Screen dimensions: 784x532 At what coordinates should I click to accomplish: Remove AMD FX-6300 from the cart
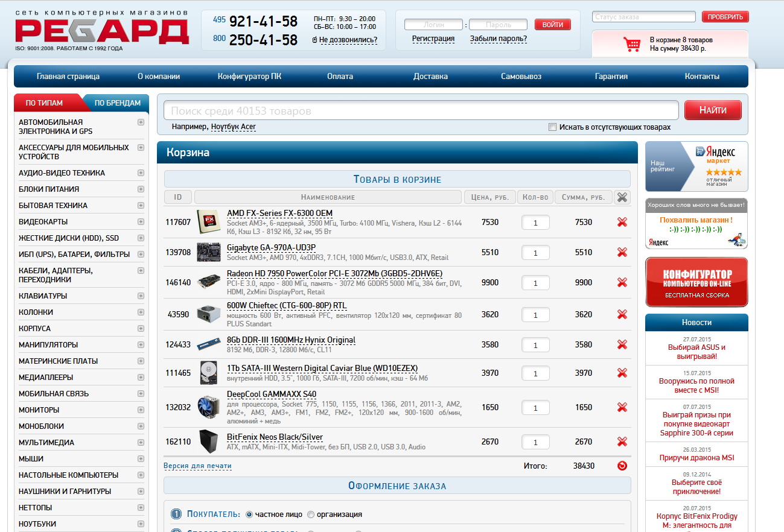pos(622,222)
